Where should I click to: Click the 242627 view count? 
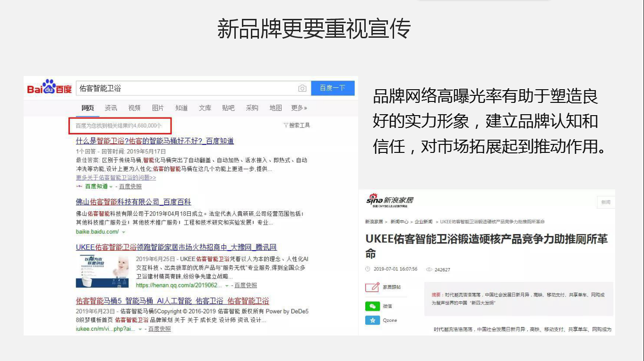point(442,270)
